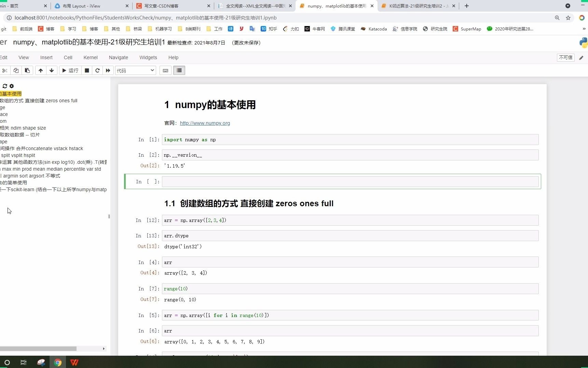Screen dimensions: 588x368
Task: Bookmark this page with the star icon
Action: 568,18
